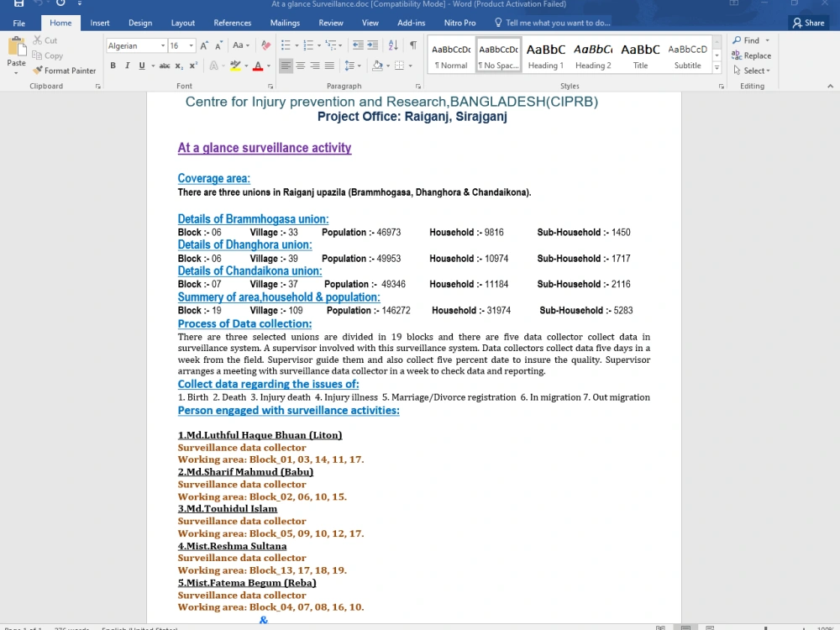Apply the No Spacing style

tap(499, 55)
